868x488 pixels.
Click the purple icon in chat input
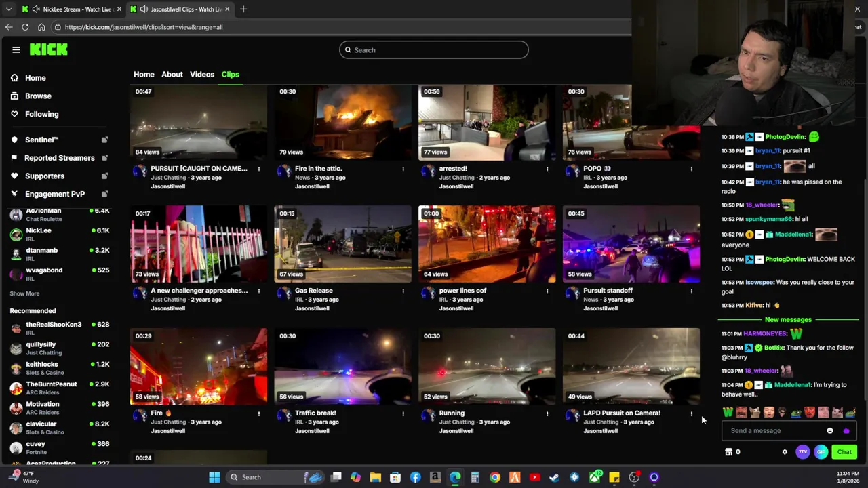pyautogui.click(x=846, y=430)
